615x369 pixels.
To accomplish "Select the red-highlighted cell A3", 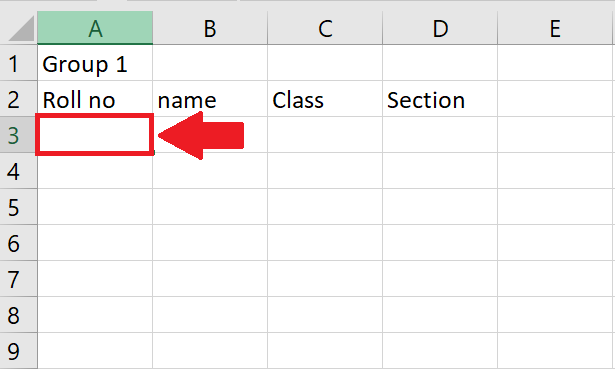I will click(x=95, y=135).
